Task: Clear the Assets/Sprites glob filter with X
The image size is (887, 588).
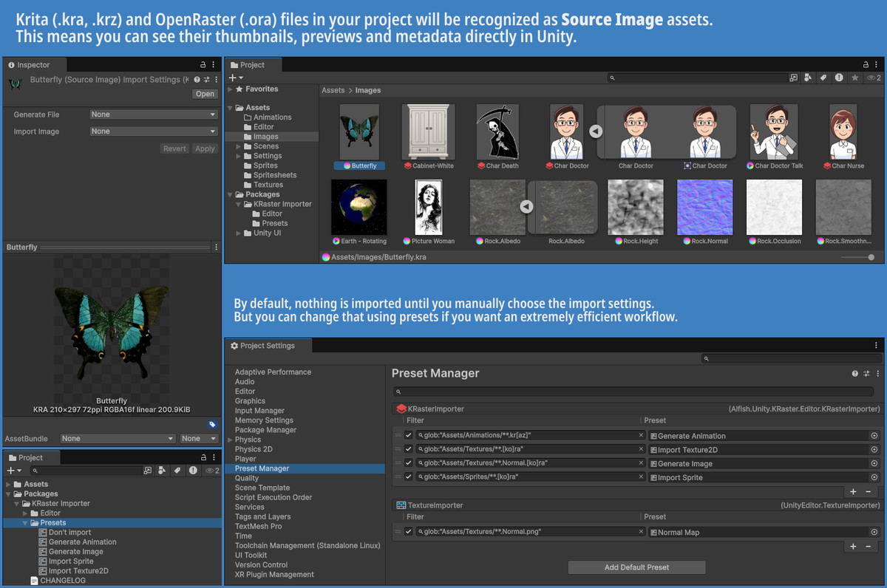Action: tap(641, 477)
